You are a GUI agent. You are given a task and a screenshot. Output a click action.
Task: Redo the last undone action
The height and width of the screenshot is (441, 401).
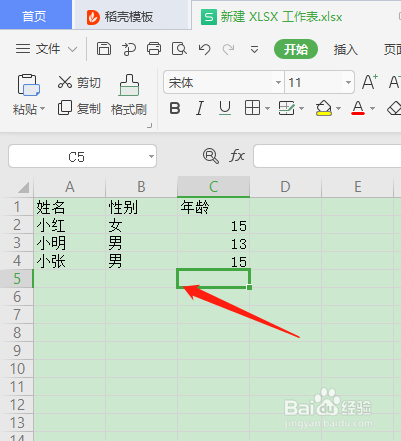click(x=228, y=49)
